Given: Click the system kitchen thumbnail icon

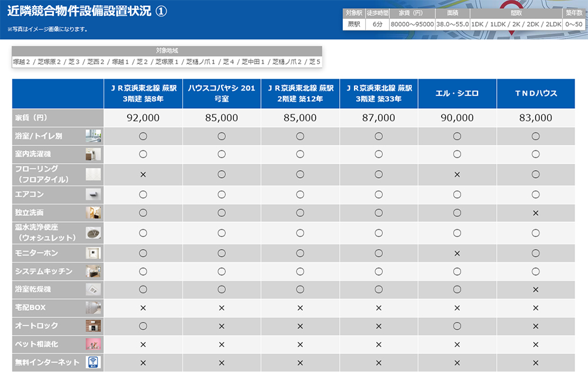Looking at the screenshot, I should click(93, 272).
